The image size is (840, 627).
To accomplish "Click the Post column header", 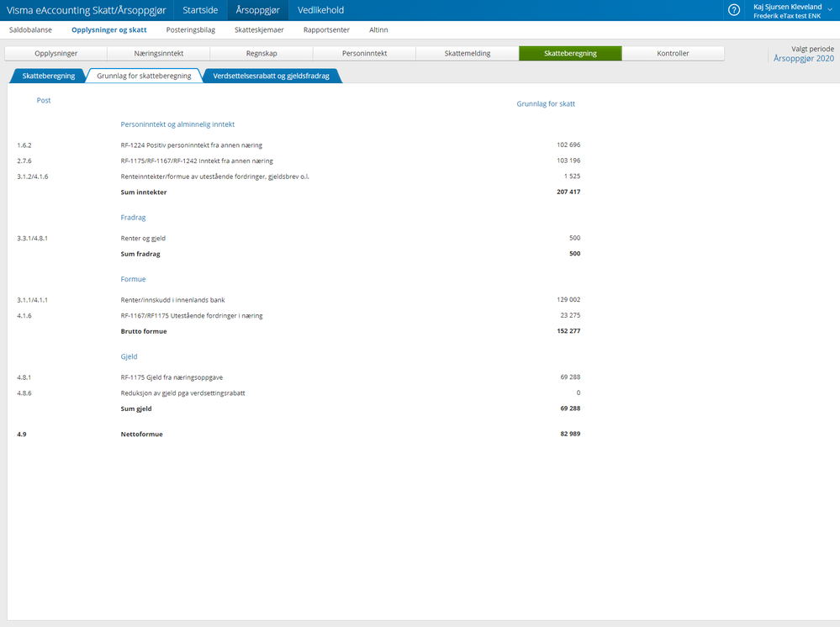I will click(44, 101).
